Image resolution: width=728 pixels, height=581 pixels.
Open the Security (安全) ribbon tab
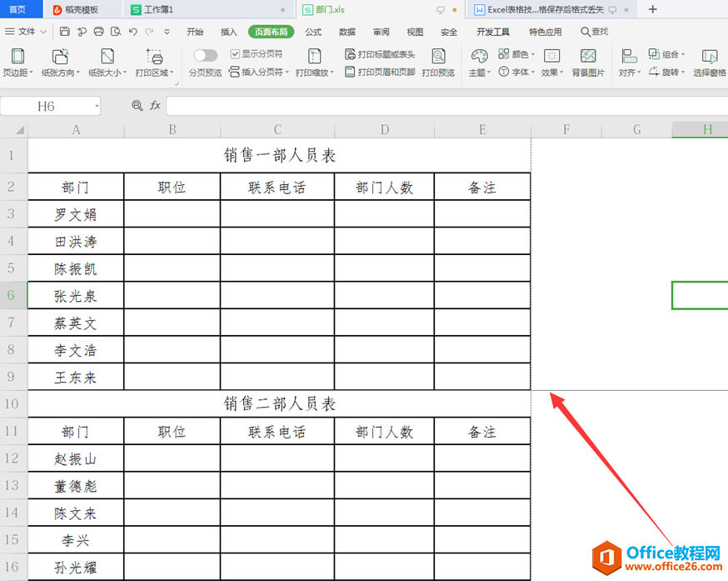pos(449,32)
